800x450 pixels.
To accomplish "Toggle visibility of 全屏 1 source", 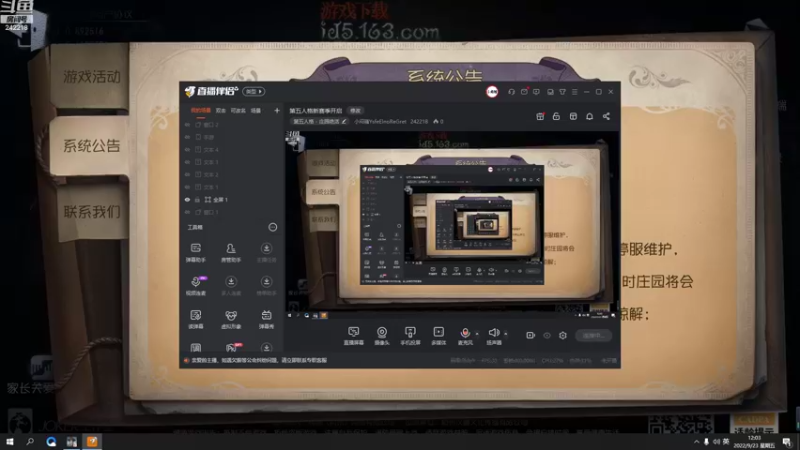I will [x=187, y=199].
